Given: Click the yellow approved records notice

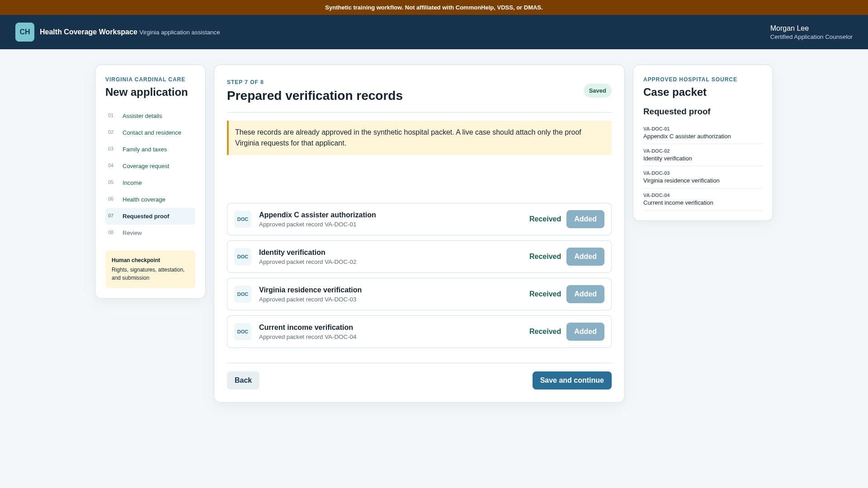Looking at the screenshot, I should coord(419,138).
